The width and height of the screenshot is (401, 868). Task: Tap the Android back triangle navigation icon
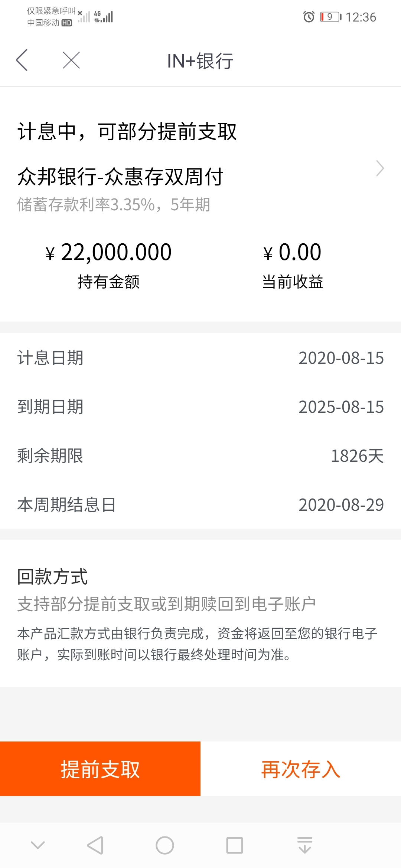pos(95,845)
